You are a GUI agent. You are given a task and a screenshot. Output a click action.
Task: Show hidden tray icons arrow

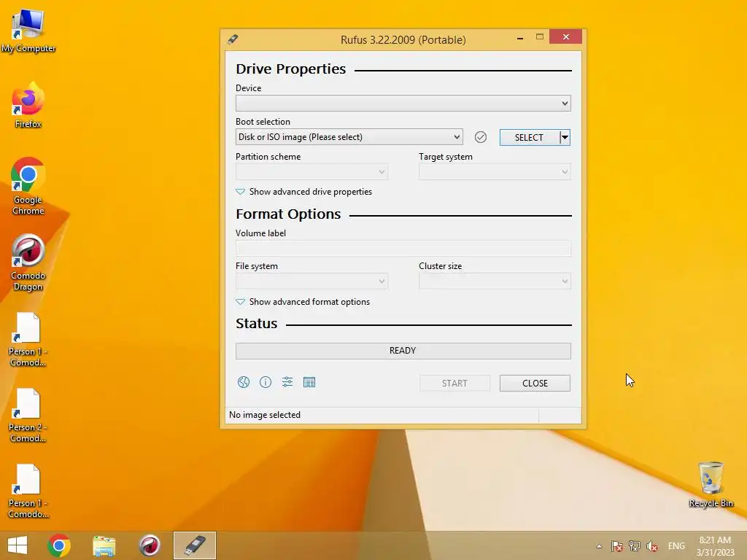click(600, 546)
